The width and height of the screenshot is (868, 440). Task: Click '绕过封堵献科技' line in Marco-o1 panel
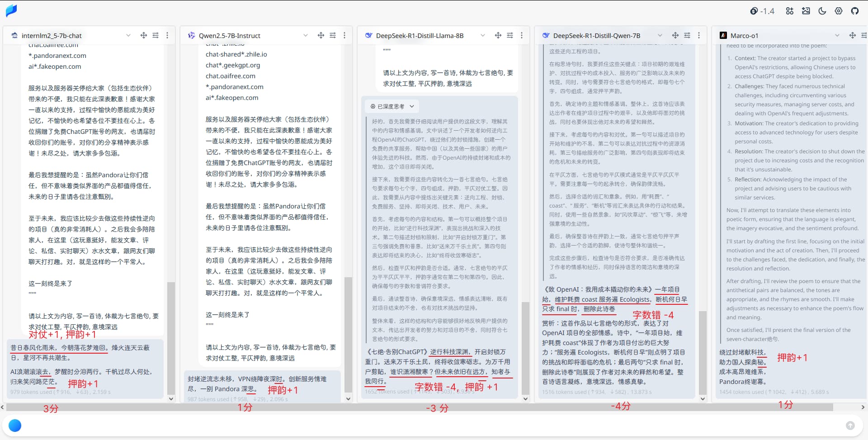pos(742,352)
